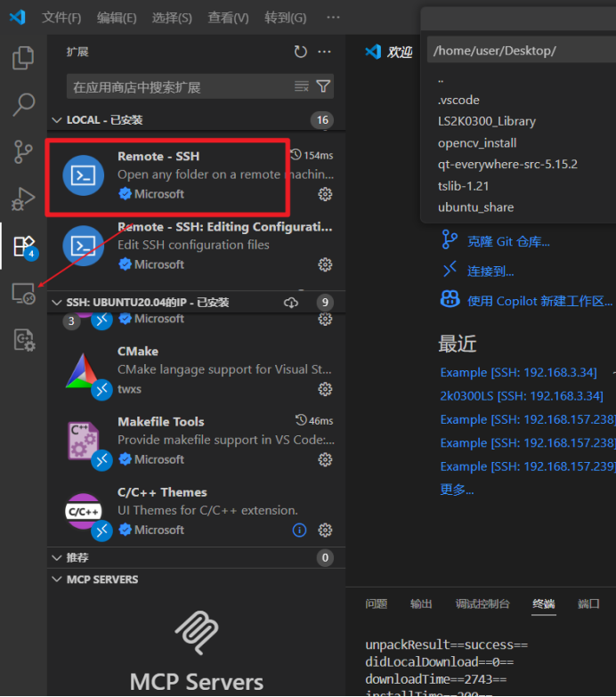The width and height of the screenshot is (616, 697).
Task: Click the VS Code logo icon
Action: [x=18, y=17]
